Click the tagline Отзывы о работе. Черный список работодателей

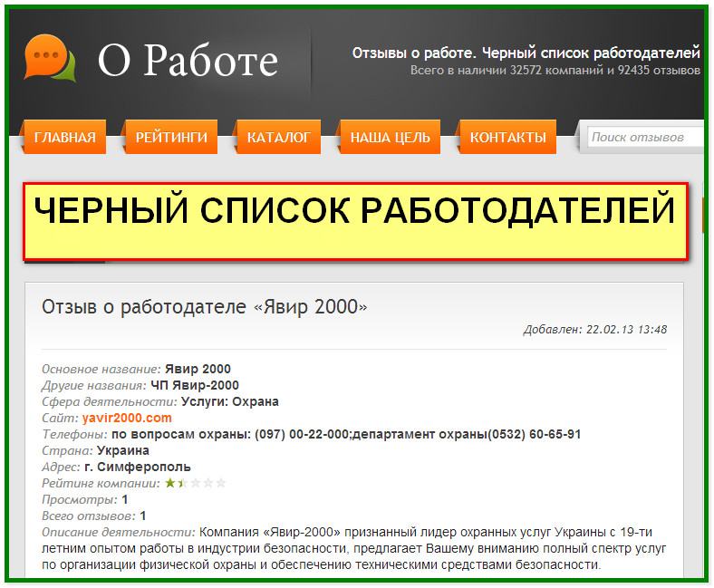[526, 53]
